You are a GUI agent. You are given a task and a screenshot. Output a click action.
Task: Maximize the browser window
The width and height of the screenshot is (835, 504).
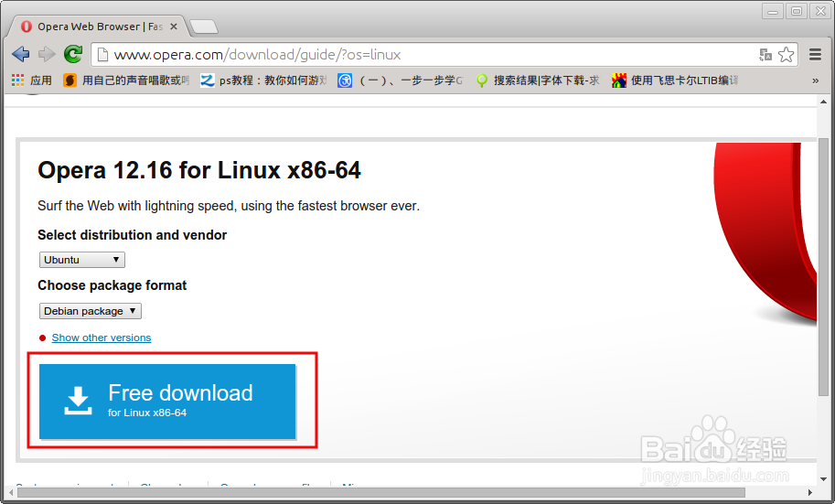tap(797, 11)
